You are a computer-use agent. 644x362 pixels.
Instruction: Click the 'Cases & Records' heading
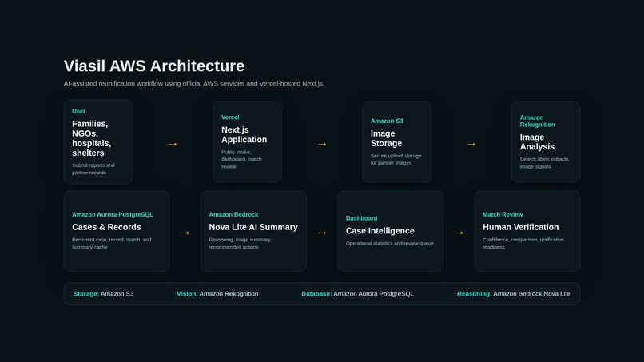106,227
